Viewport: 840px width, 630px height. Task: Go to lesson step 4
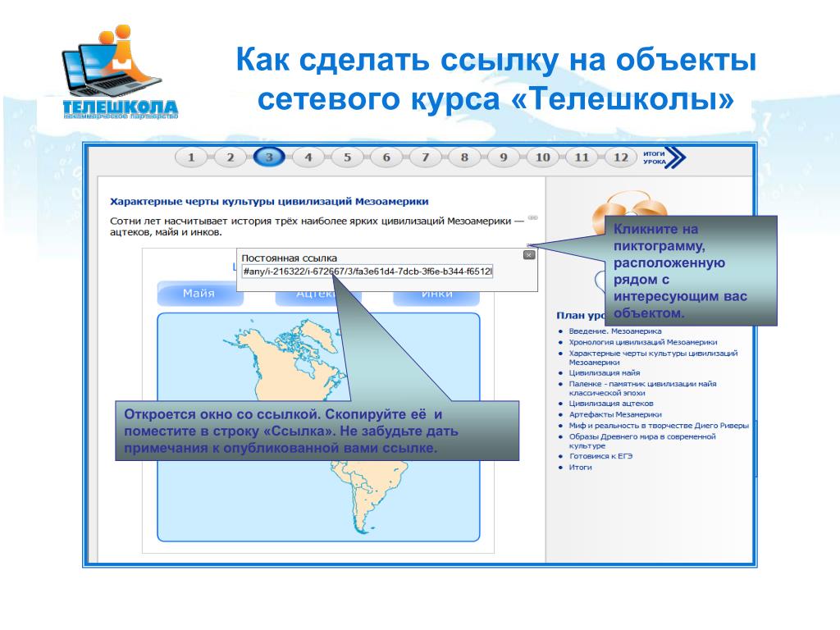[x=308, y=157]
